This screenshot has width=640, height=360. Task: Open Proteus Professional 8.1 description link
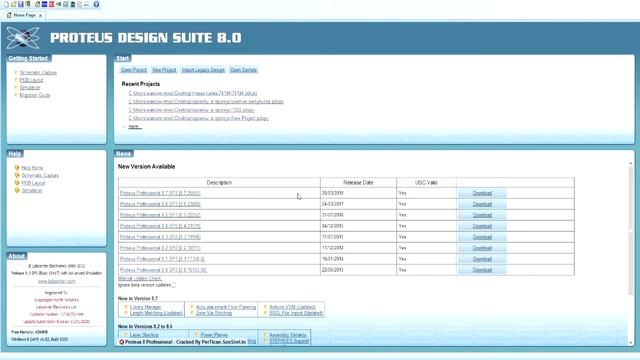click(162, 259)
